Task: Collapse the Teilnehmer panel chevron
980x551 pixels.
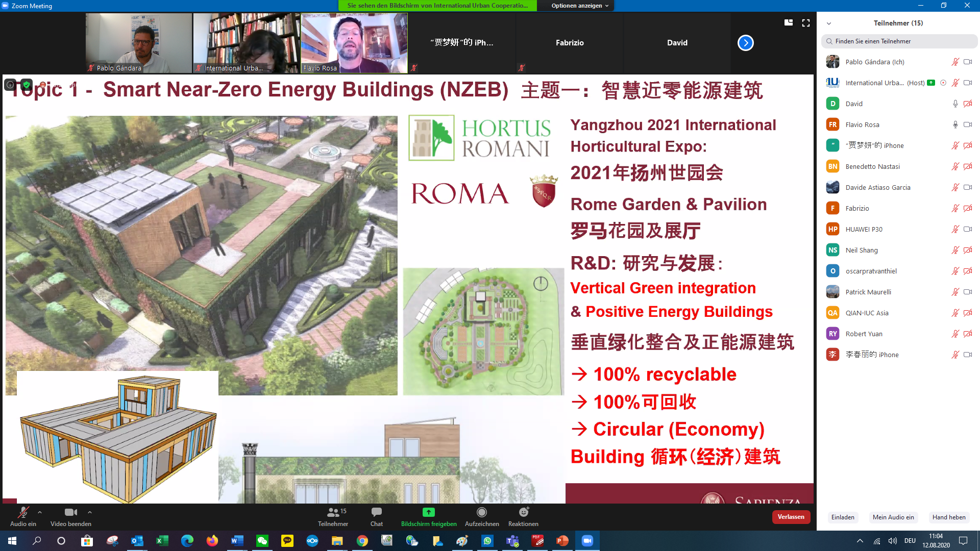Action: coord(829,23)
